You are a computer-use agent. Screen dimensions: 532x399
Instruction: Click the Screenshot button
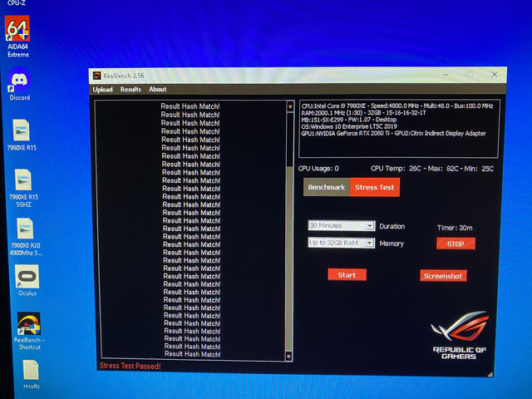(443, 276)
